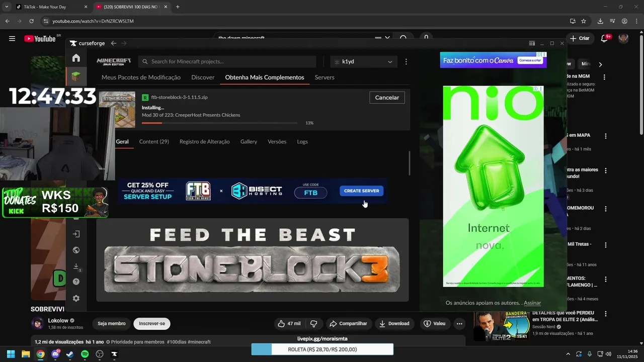Viewport: 644px width, 362px height.
Task: Click CREATE SERVER in BisectHosting banner
Action: (x=361, y=191)
